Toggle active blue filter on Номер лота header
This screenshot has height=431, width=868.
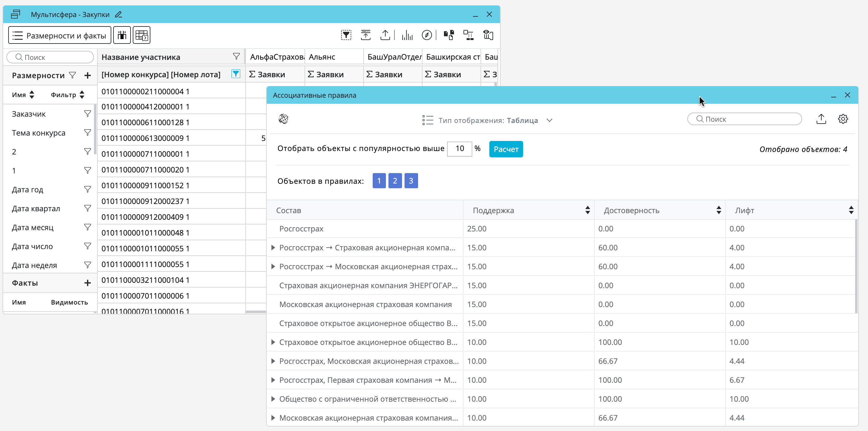(236, 74)
